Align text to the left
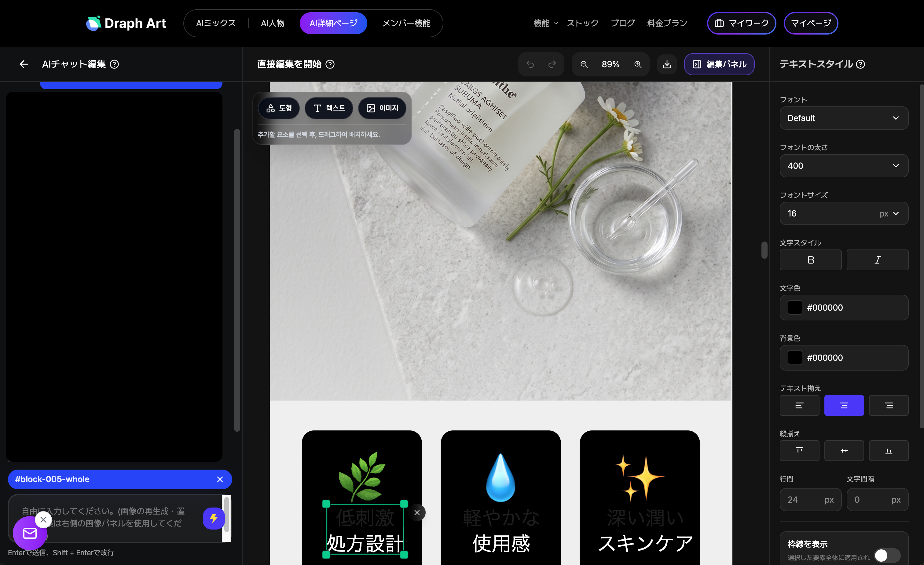924x565 pixels. click(800, 405)
